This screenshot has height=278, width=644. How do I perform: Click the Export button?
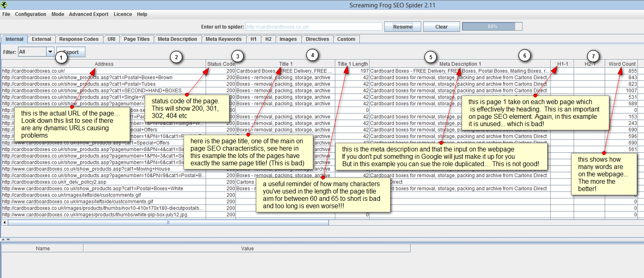(71, 52)
